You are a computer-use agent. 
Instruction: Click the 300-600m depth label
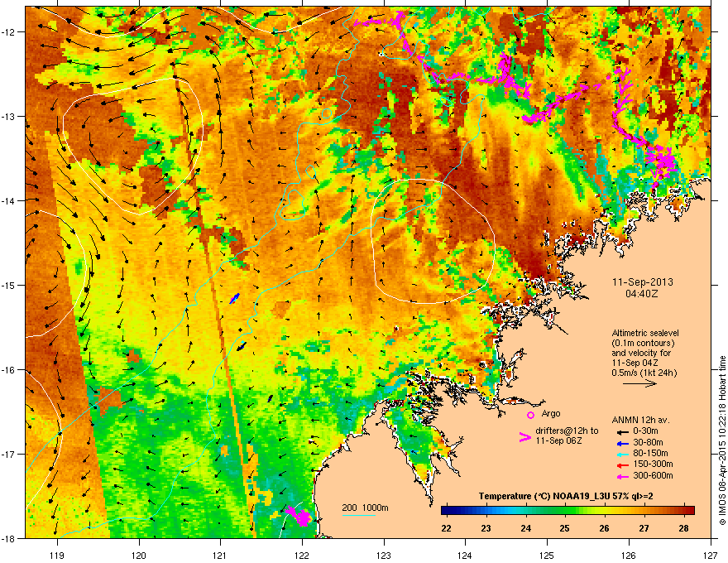653,475
